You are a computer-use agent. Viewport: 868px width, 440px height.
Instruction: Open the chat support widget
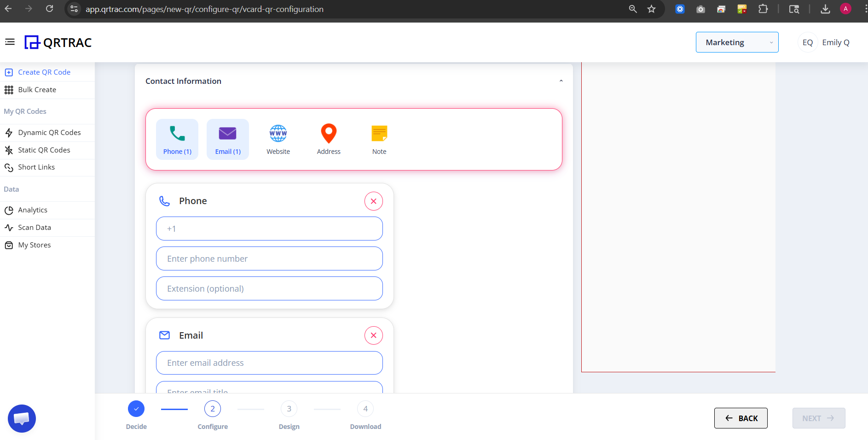coord(22,418)
